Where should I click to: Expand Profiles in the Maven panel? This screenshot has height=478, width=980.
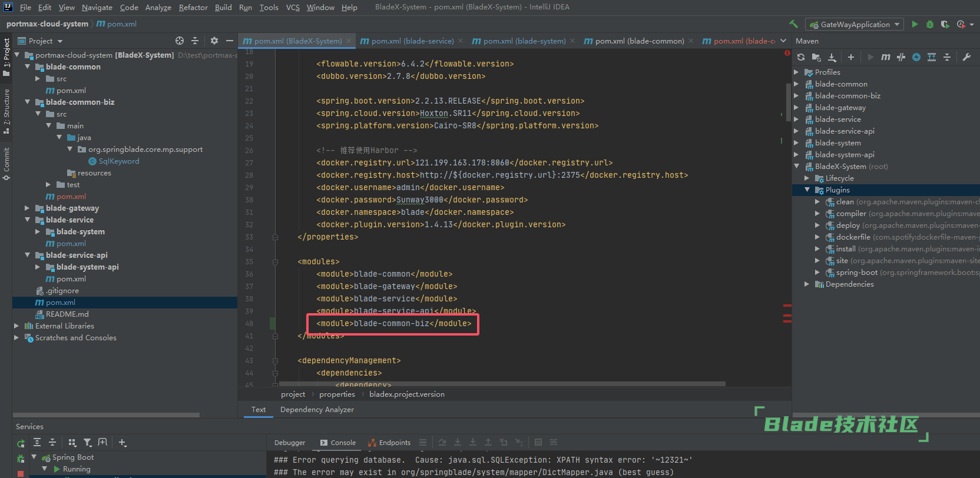[796, 72]
